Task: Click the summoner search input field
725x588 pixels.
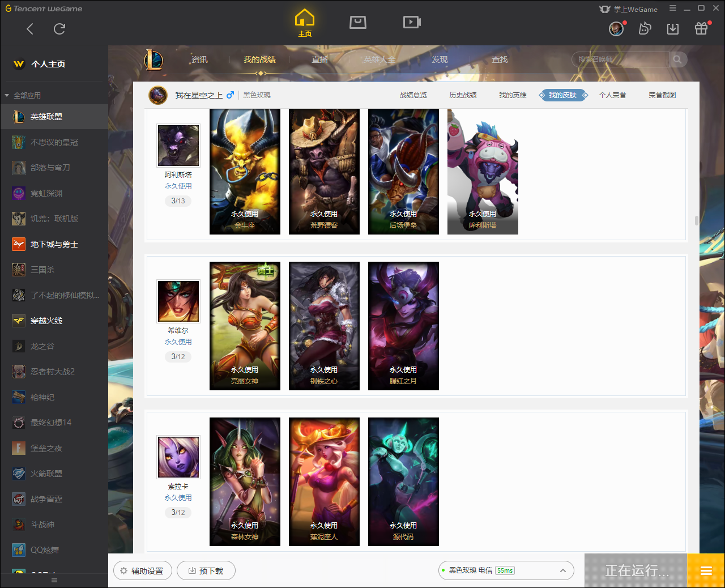Action: coord(621,59)
